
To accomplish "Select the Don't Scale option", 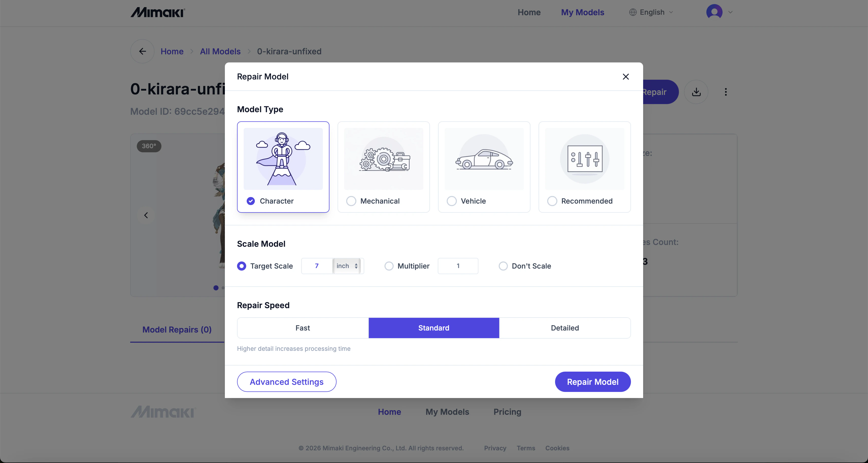I will tap(503, 266).
